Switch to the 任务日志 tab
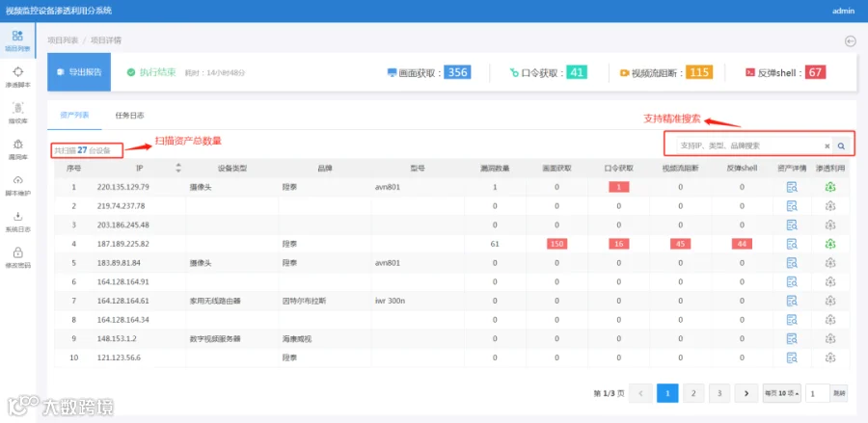The image size is (868, 423). click(129, 116)
